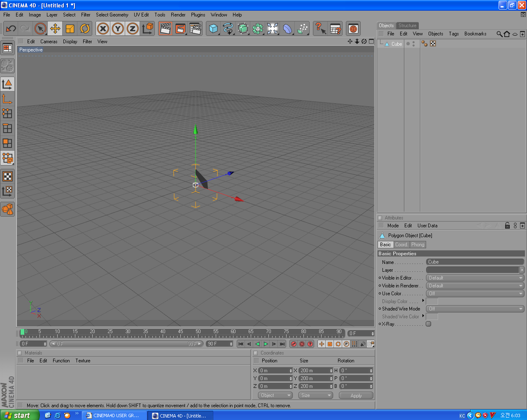Render the active view with the first clapperboard icon
The width and height of the screenshot is (527, 420).
coord(166,28)
